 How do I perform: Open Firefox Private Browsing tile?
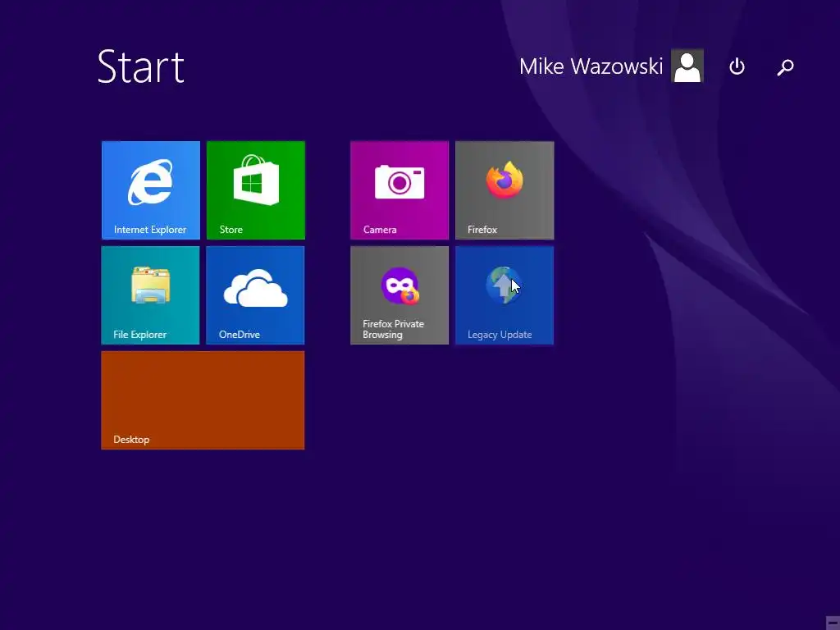point(399,295)
